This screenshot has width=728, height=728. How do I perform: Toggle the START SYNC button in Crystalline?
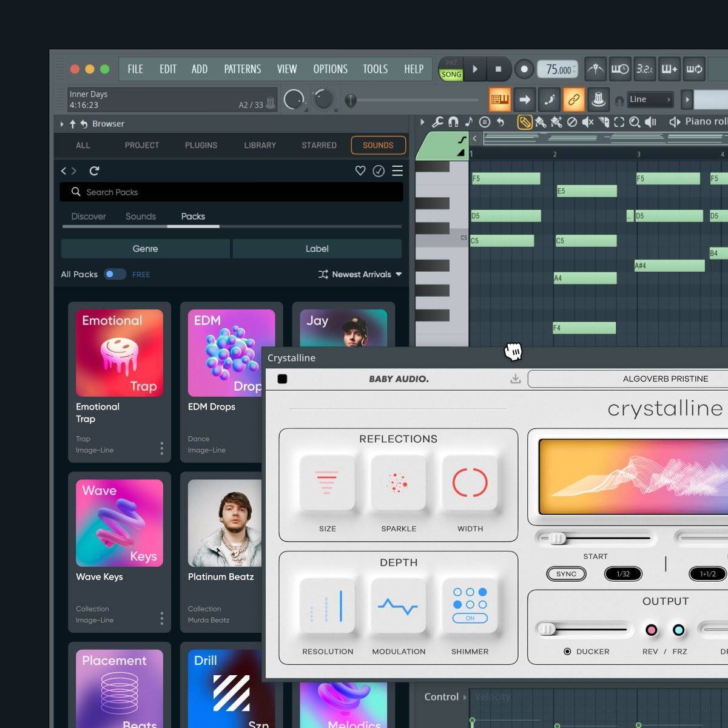(x=566, y=574)
